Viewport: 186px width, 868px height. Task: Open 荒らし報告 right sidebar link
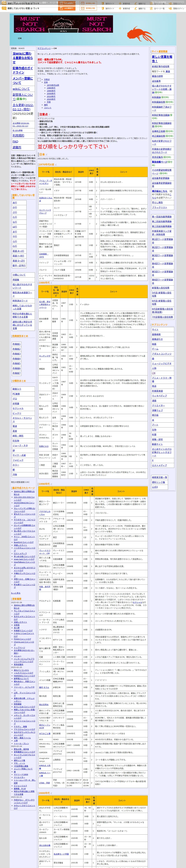157,203
